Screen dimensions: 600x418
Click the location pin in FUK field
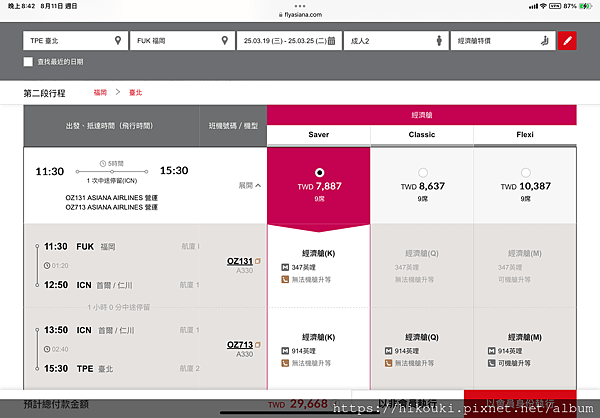click(x=225, y=40)
